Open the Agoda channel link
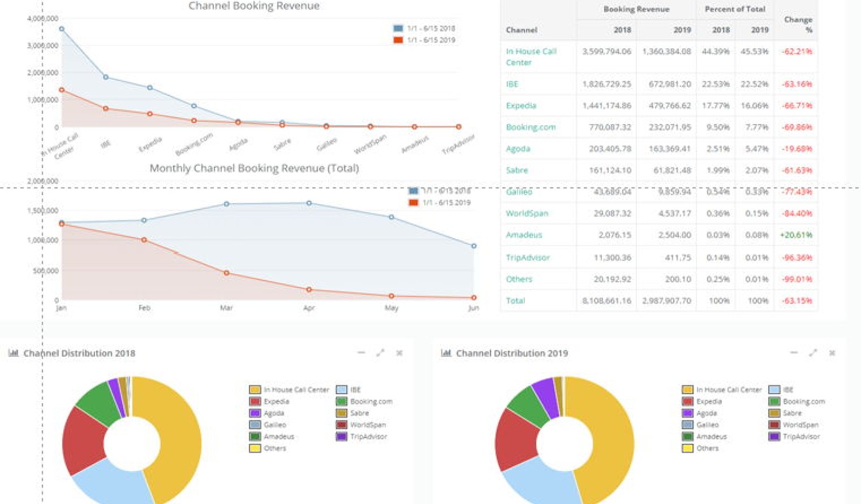This screenshot has height=504, width=861. [518, 148]
